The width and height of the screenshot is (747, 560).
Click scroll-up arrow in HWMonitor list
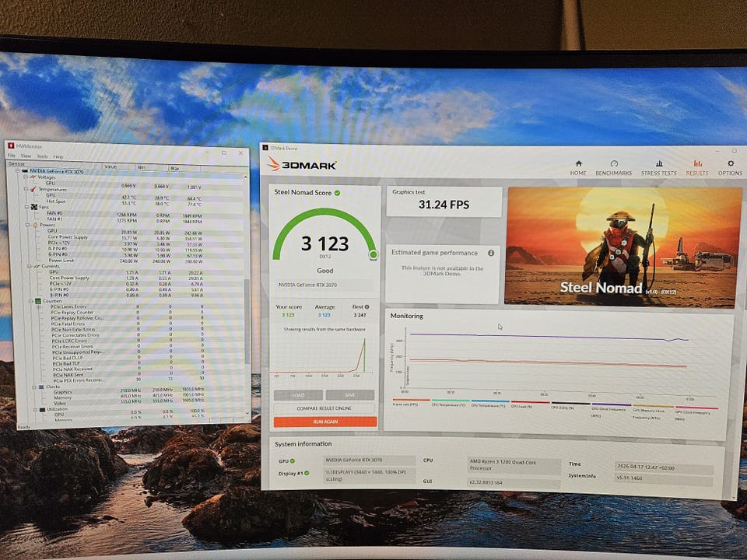pyautogui.click(x=246, y=177)
